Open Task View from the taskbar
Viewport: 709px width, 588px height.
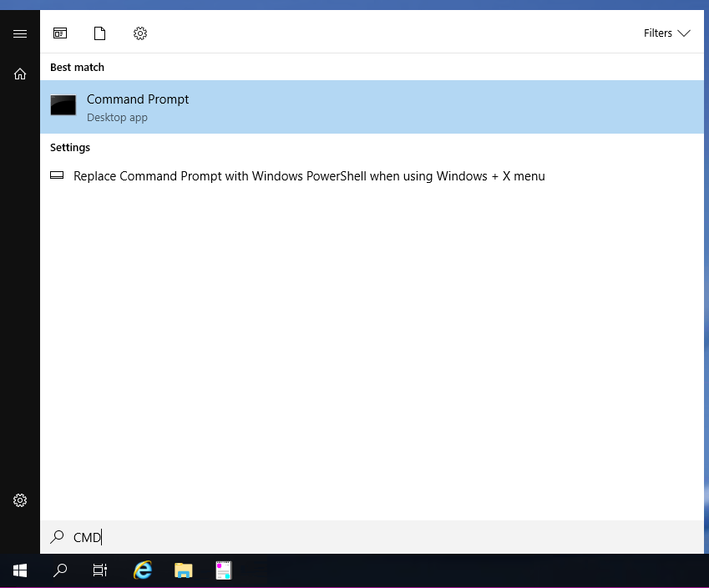click(100, 570)
